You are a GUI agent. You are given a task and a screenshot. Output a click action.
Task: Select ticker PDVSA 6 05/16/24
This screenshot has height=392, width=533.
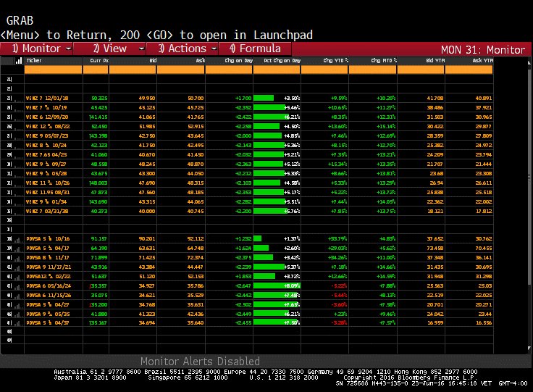pos(49,286)
